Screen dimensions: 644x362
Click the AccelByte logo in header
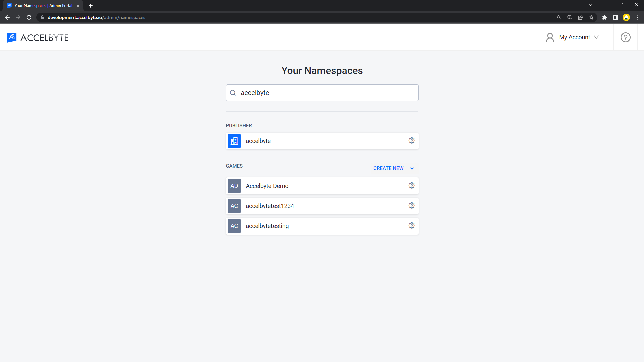coord(38,38)
